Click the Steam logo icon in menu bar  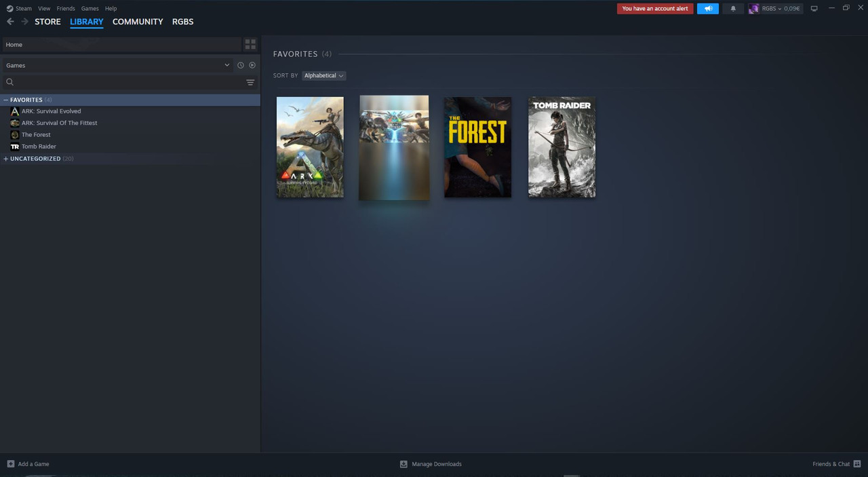10,9
